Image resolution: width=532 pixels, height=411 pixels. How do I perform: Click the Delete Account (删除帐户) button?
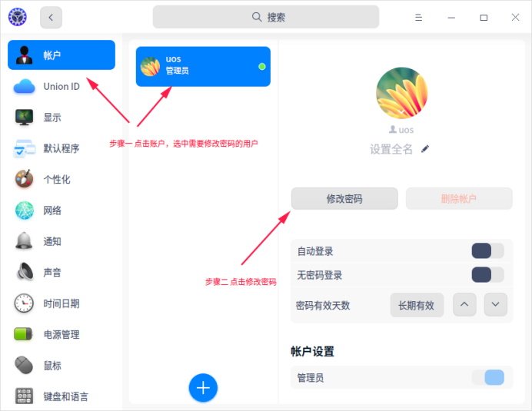pyautogui.click(x=459, y=198)
